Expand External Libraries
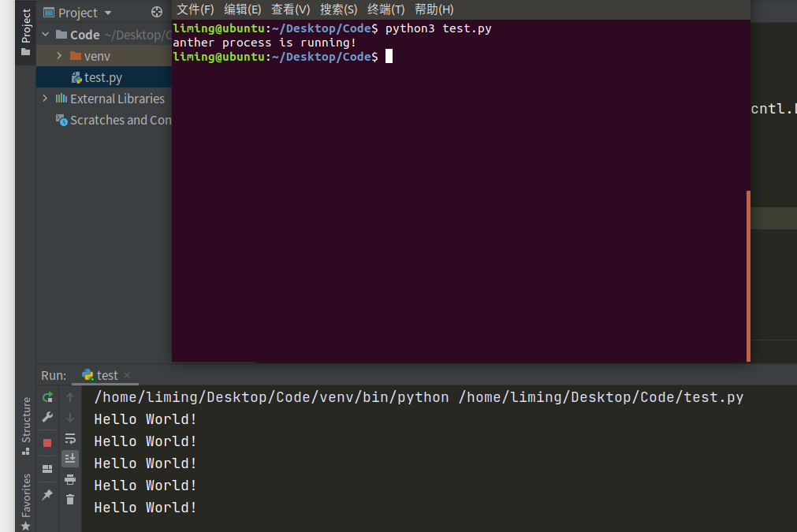The image size is (797, 532). (x=45, y=99)
